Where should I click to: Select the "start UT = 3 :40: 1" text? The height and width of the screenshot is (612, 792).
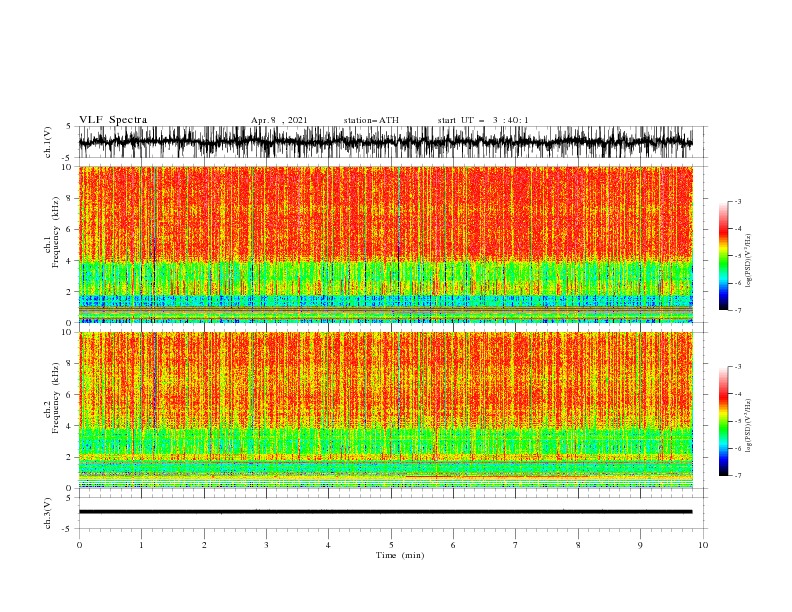point(483,120)
